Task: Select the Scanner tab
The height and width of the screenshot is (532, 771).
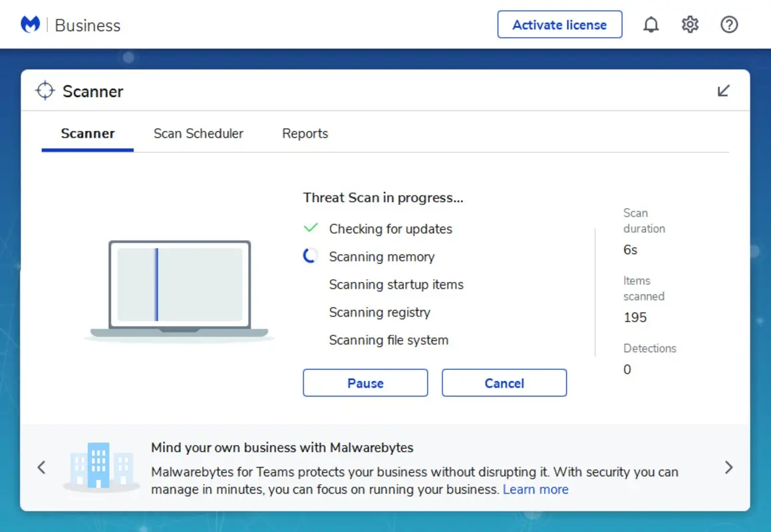Action: (x=87, y=133)
